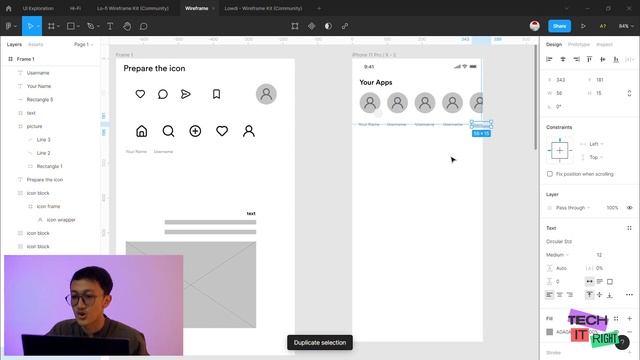Click the Mask contrast icon in toolbar
The image size is (640, 360).
(328, 26)
